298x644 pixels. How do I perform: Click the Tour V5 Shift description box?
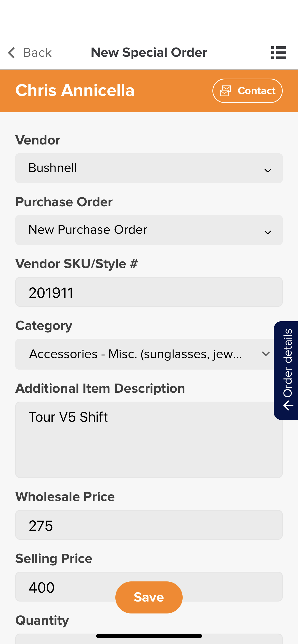(149, 440)
